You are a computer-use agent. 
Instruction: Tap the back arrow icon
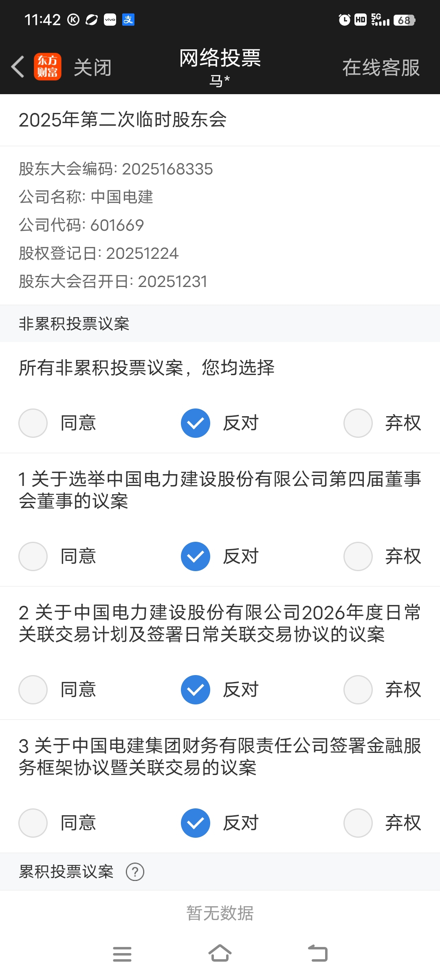[x=18, y=67]
